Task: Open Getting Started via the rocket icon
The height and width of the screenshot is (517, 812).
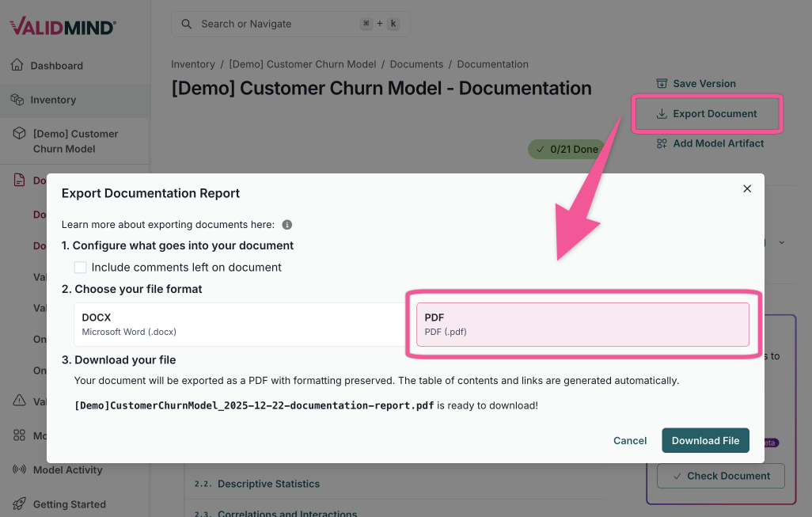Action: pyautogui.click(x=18, y=504)
